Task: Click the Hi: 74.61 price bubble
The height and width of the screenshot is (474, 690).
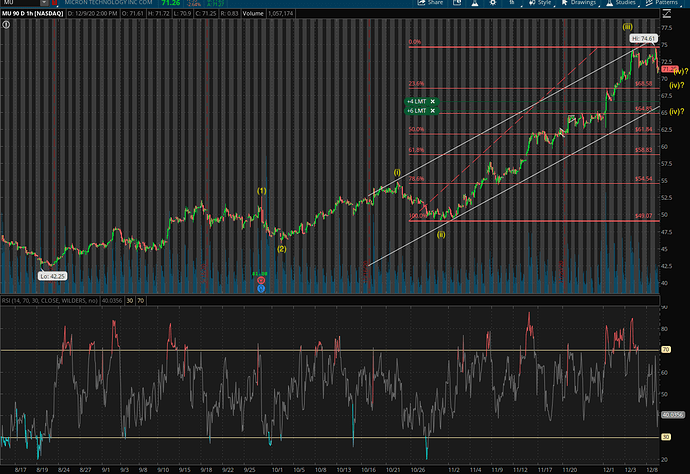Action: 643,39
